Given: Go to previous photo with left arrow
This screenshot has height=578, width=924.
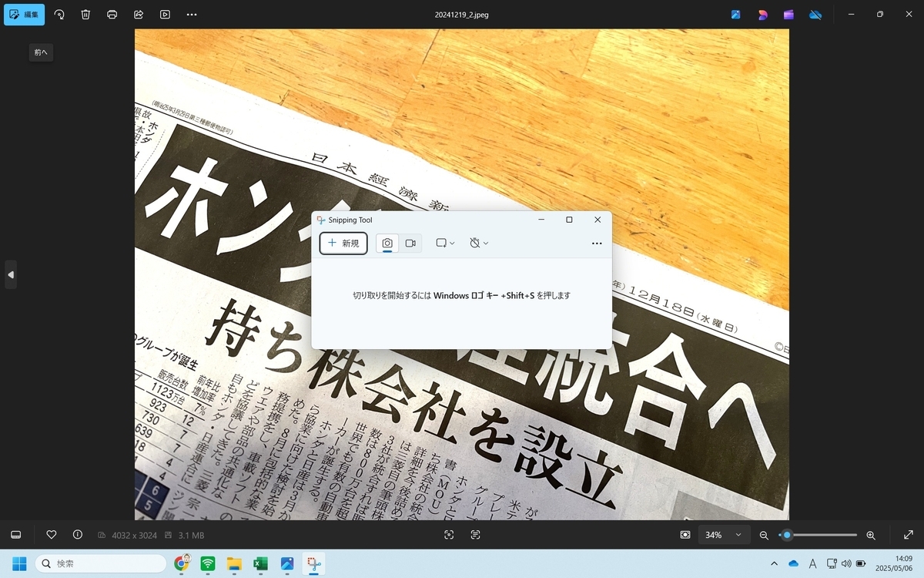Looking at the screenshot, I should [x=11, y=274].
